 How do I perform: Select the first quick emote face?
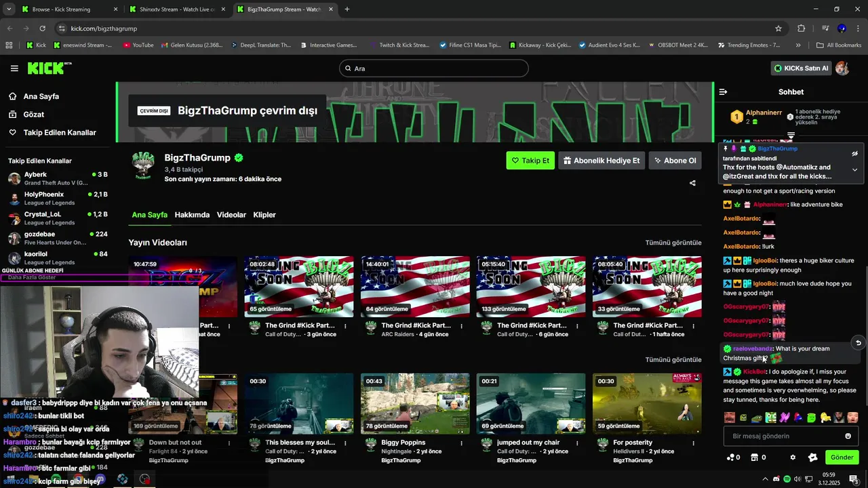(x=730, y=418)
